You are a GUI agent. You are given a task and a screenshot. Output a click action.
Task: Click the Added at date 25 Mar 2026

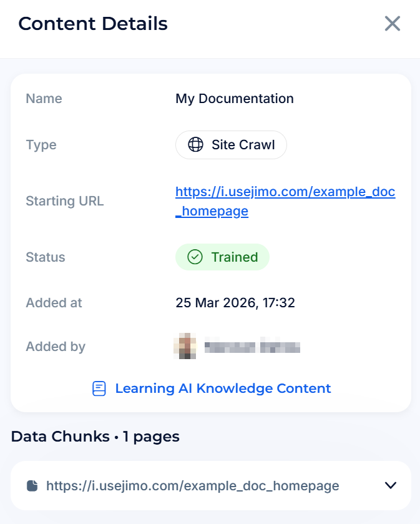[x=235, y=303]
